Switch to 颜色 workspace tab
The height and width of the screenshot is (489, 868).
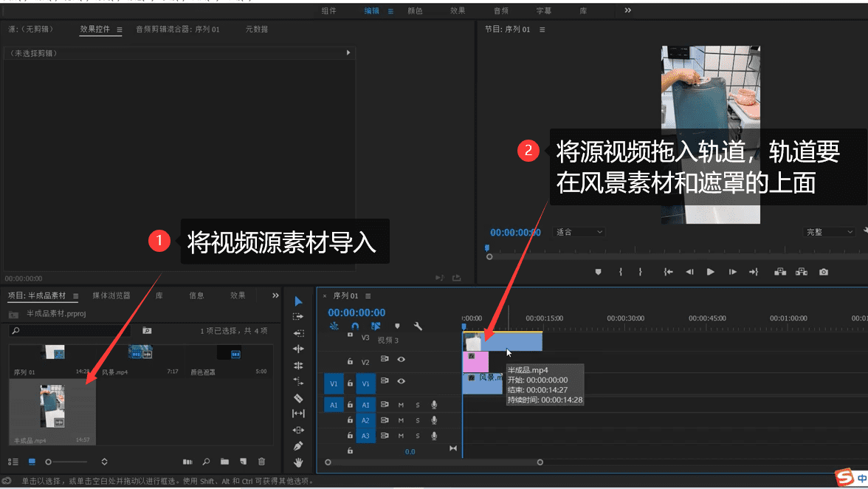415,10
